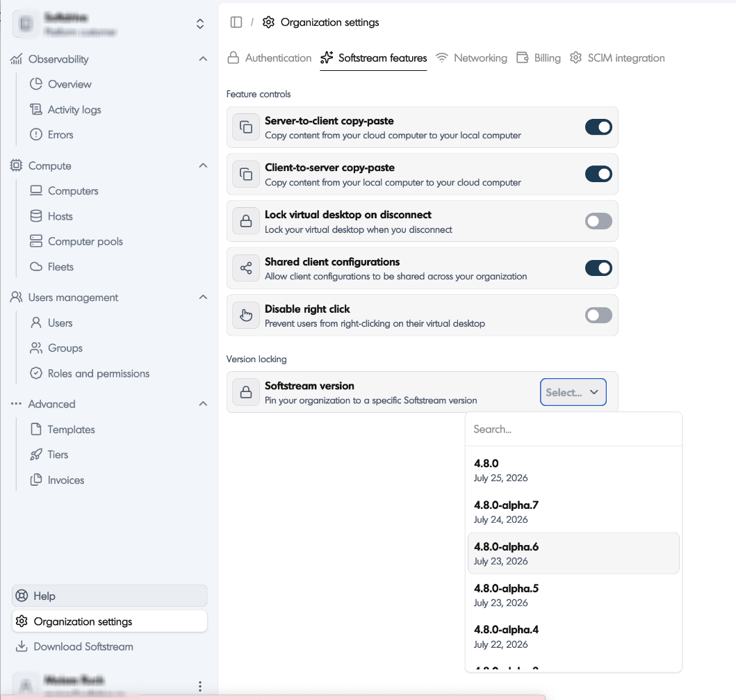Screen dimensions: 736x700
Task: Click the Help lifebuoy icon
Action: pos(22,596)
